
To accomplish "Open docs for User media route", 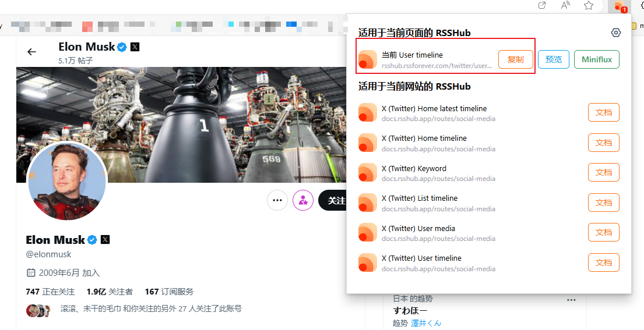I will [604, 232].
